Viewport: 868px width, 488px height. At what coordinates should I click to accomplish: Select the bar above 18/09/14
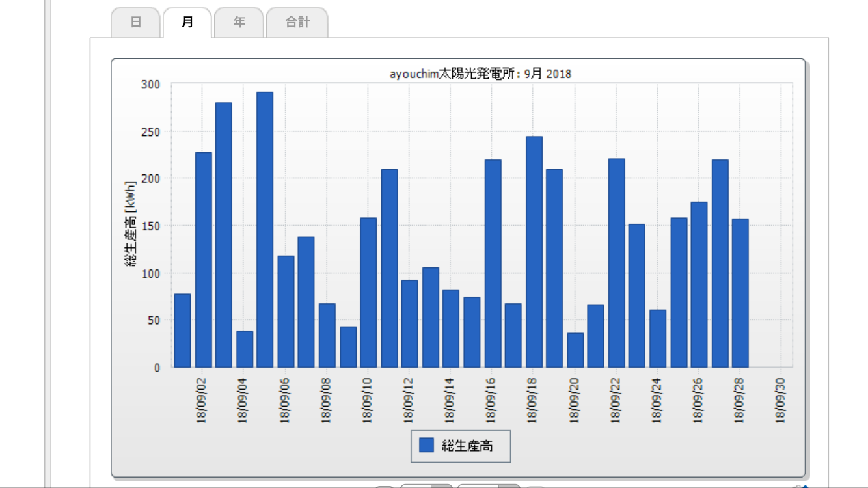(x=451, y=329)
